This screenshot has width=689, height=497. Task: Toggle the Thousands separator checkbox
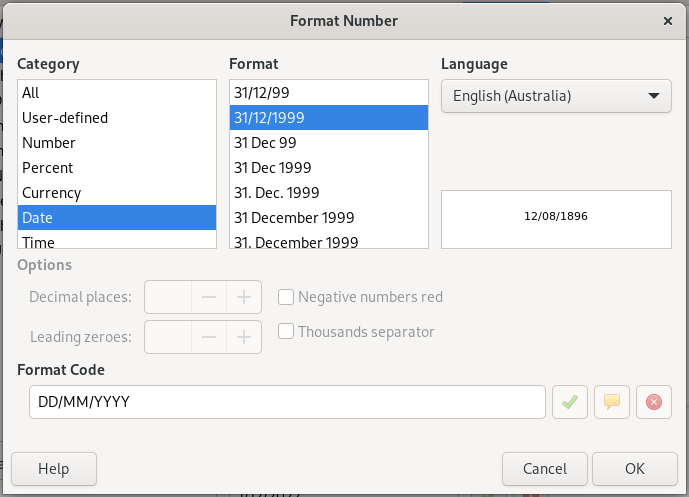(x=286, y=332)
